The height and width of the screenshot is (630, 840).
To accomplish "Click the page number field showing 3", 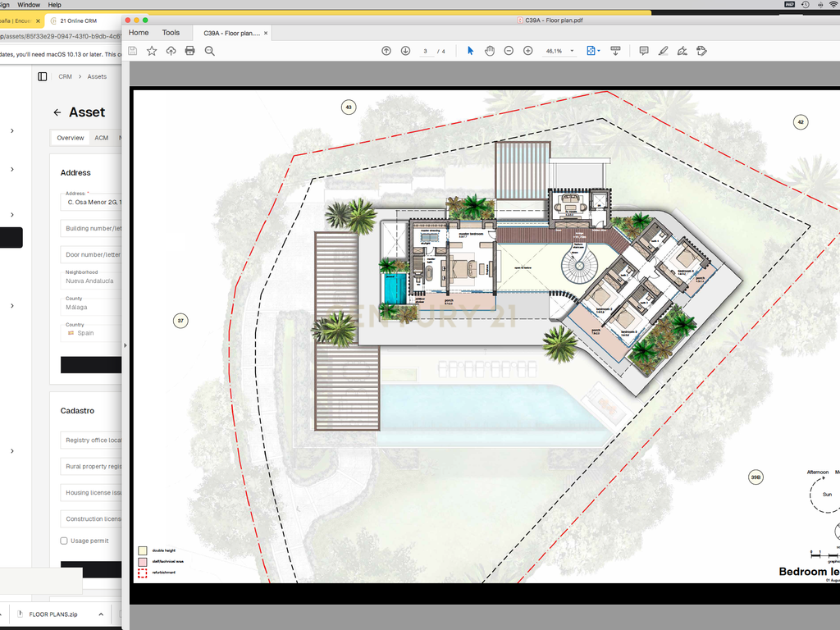I will coord(426,52).
